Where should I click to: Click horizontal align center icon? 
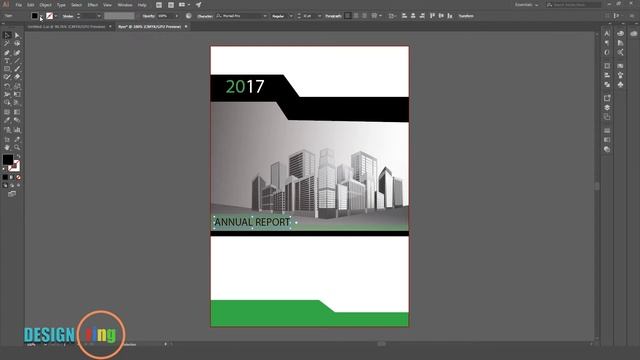click(x=413, y=16)
